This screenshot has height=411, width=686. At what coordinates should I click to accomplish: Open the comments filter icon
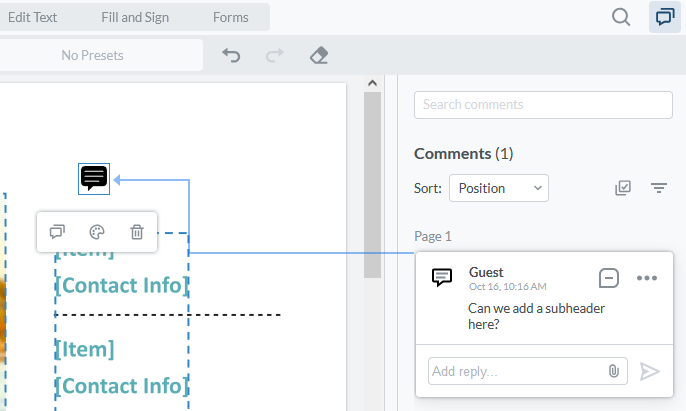click(x=658, y=188)
